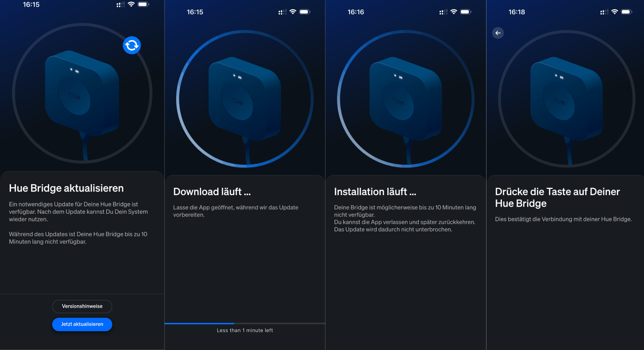Tap the blue refresh sync icon

click(x=132, y=45)
